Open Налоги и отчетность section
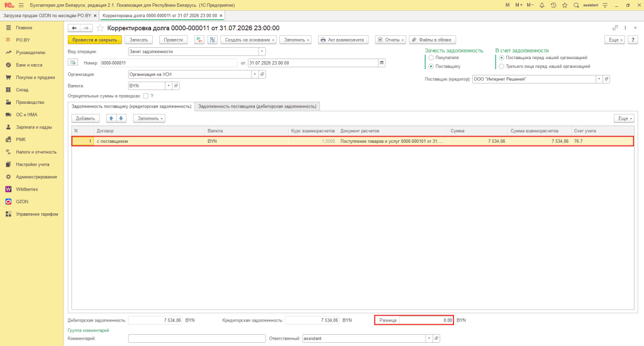The height and width of the screenshot is (346, 644). [x=36, y=152]
